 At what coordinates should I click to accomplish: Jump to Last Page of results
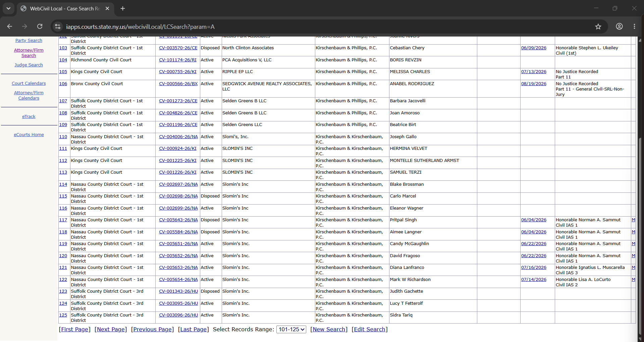click(194, 329)
